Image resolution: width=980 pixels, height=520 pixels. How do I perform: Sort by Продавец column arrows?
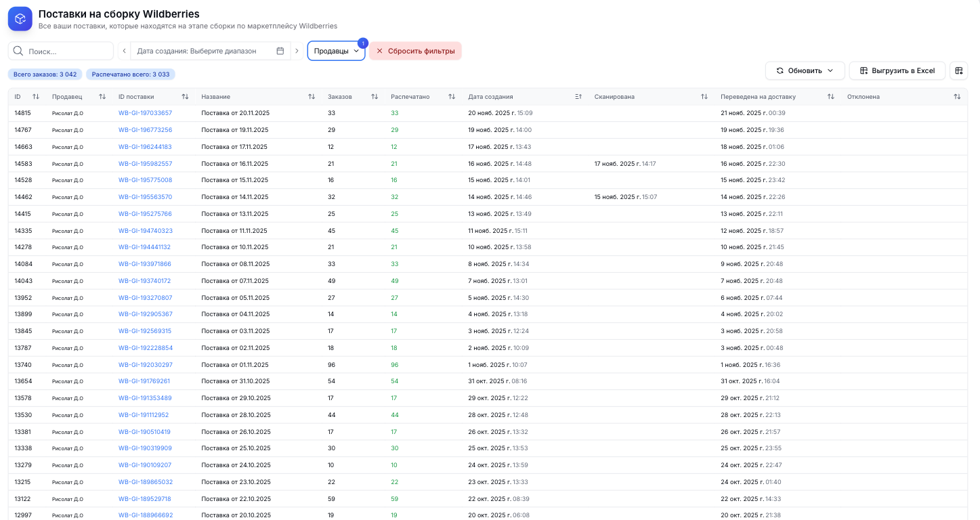pyautogui.click(x=102, y=97)
